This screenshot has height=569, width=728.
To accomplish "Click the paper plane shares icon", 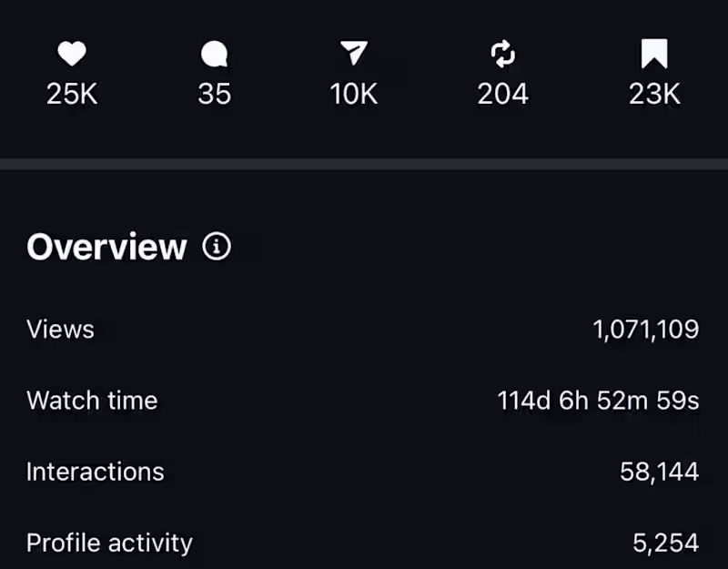I will coord(353,55).
